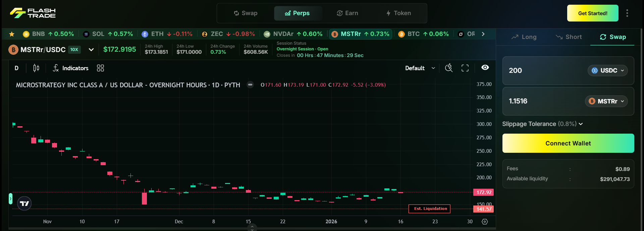
Task: Click the chart alert clock icon
Action: click(448, 68)
